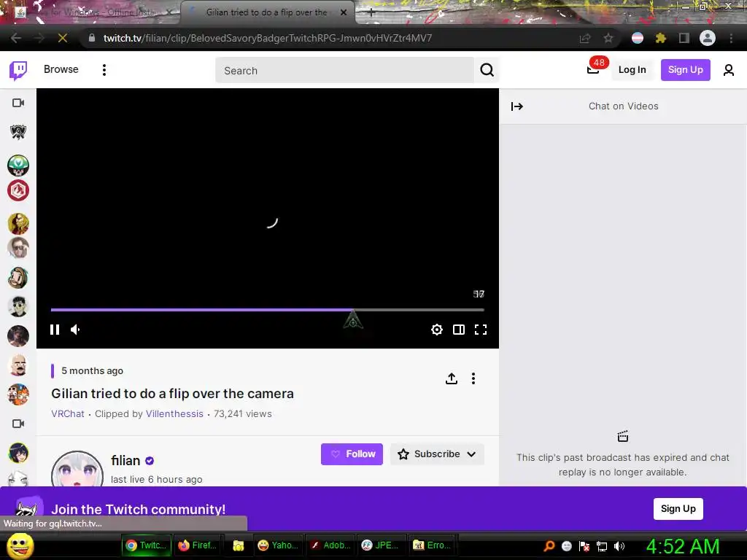Expand the Subscribe dropdown button

tap(437, 454)
